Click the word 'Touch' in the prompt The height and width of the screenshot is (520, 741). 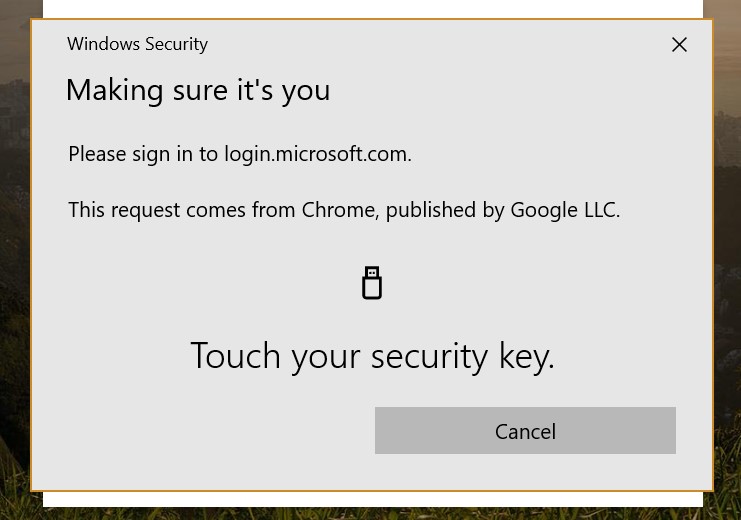[x=235, y=355]
